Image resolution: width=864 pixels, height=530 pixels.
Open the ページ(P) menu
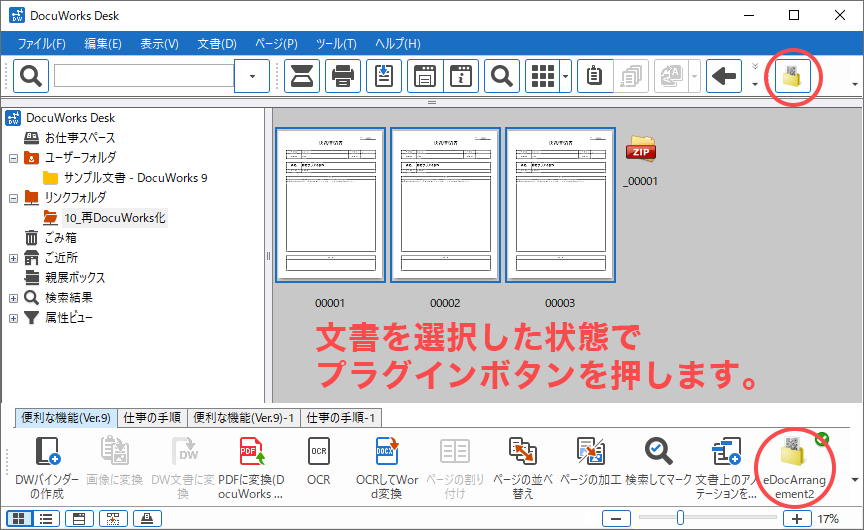276,44
